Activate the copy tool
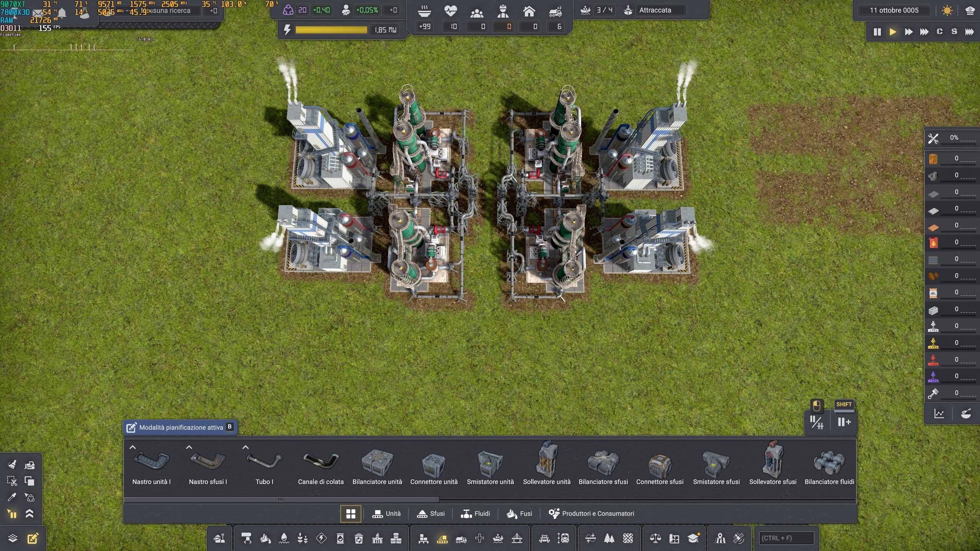Viewport: 980px width, 551px height. pyautogui.click(x=29, y=481)
